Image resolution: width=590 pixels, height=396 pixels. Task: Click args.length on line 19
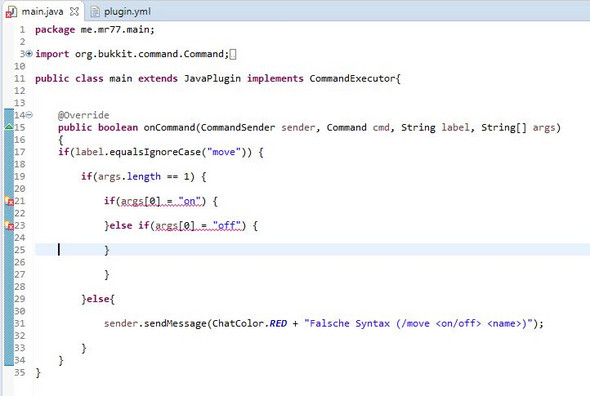point(129,177)
